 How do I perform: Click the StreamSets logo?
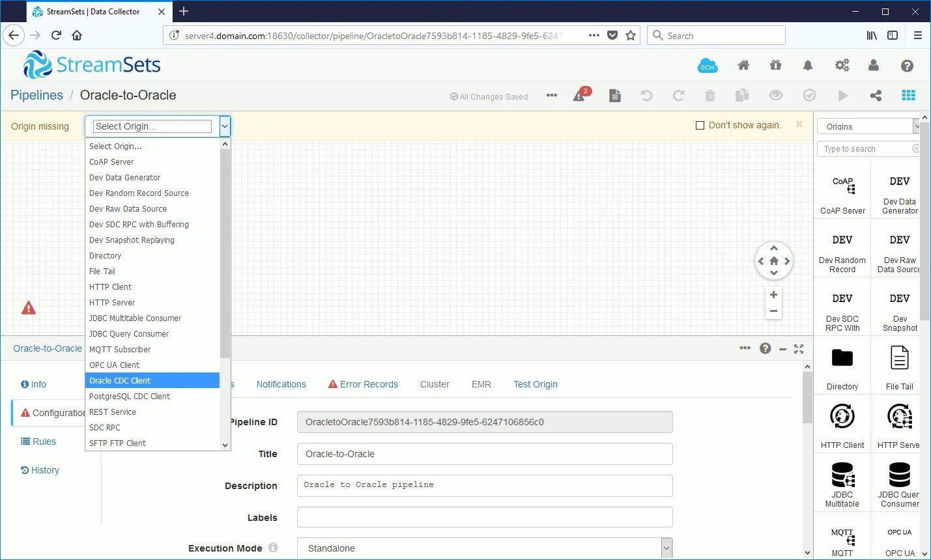point(92,64)
